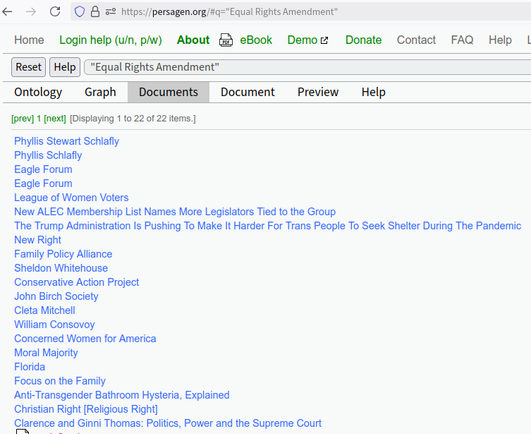531x434 pixels.
Task: Open Help in top navigation bar
Action: 500,40
